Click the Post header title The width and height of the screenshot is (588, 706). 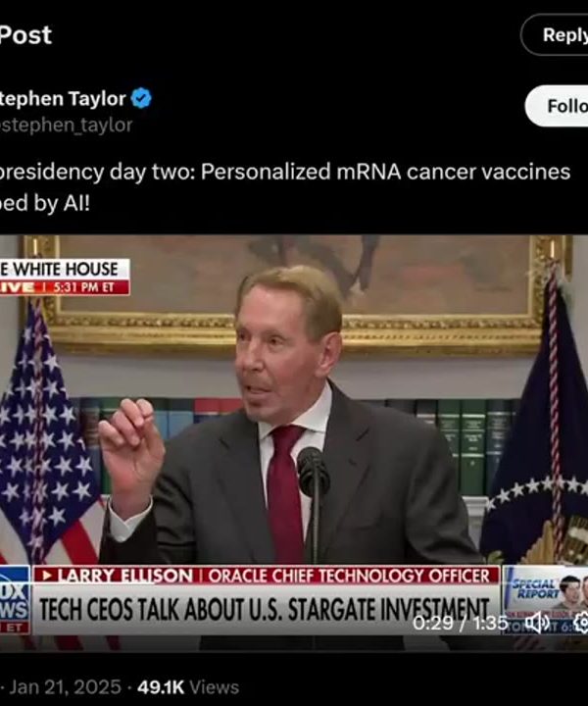click(25, 35)
